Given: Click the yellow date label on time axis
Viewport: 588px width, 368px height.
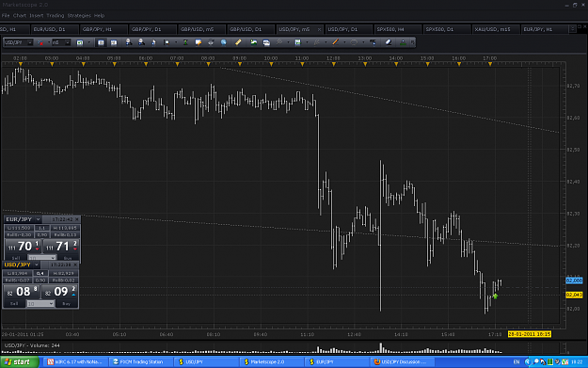Looking at the screenshot, I should coord(529,334).
